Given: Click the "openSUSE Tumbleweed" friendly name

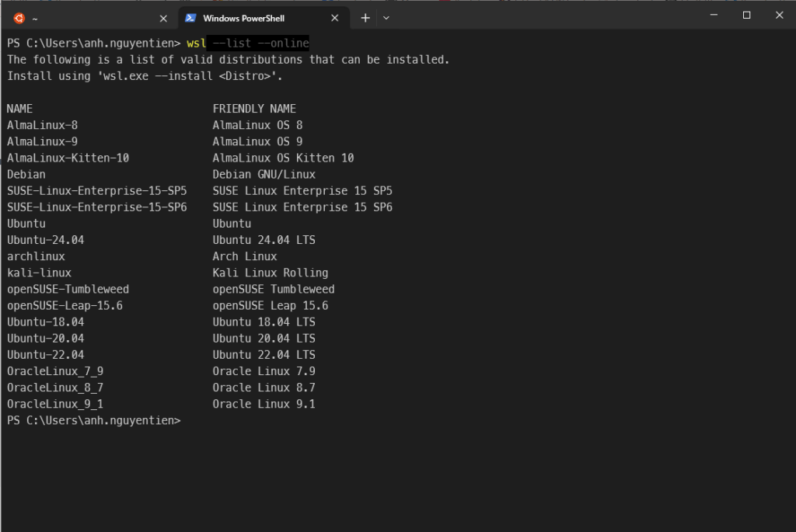Looking at the screenshot, I should click(274, 290).
